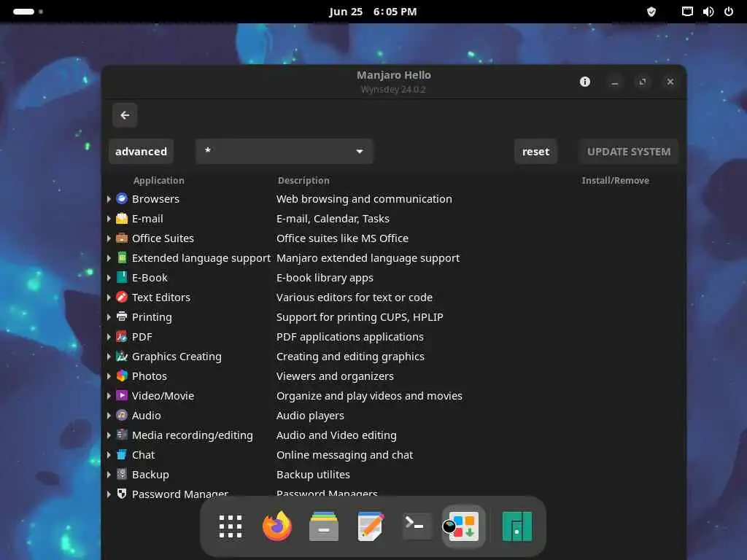Click the reset button

(x=535, y=152)
